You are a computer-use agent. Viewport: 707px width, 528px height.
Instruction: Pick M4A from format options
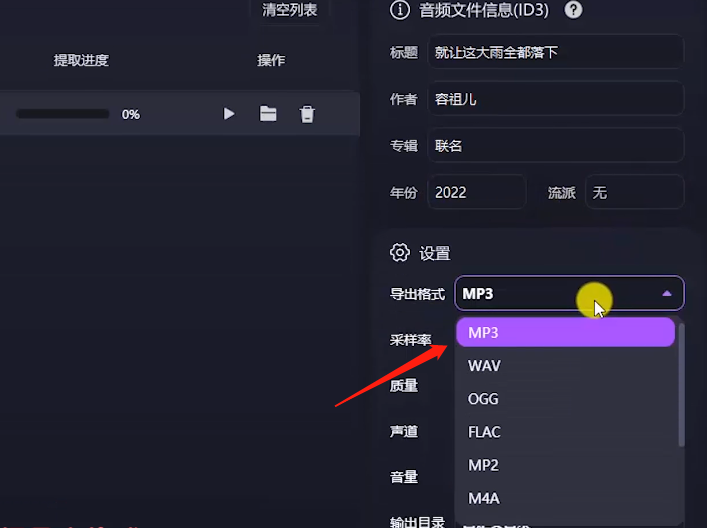pos(565,498)
